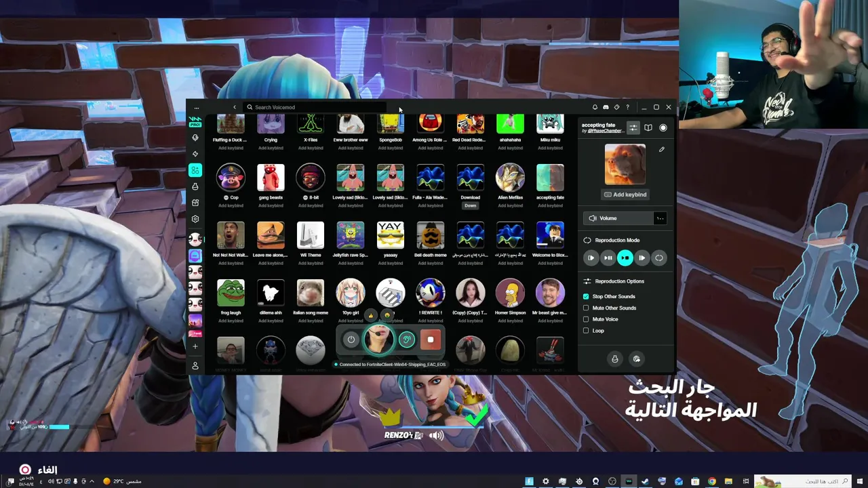Viewport: 868px width, 488px height.
Task: Play the Homer Simpson sound
Action: (510, 293)
